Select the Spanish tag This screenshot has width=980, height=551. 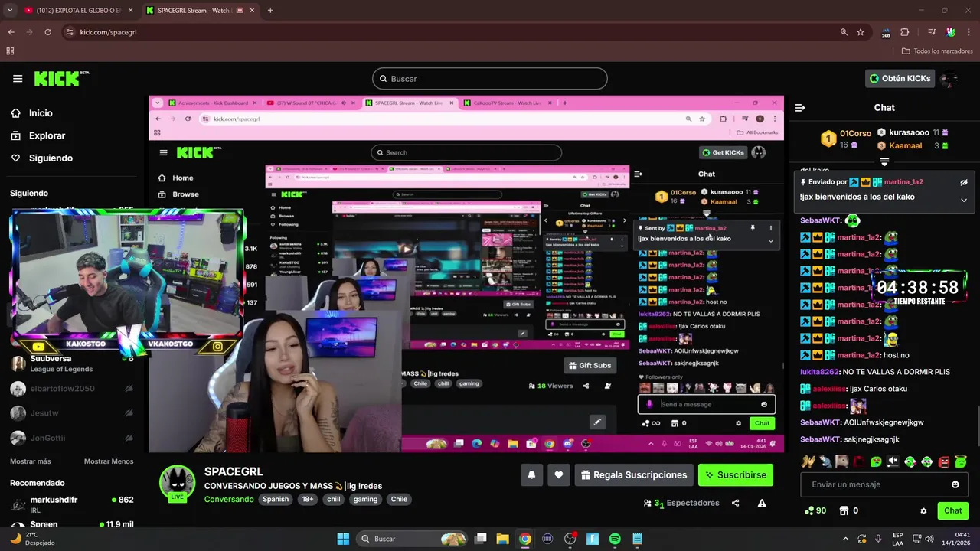(276, 499)
